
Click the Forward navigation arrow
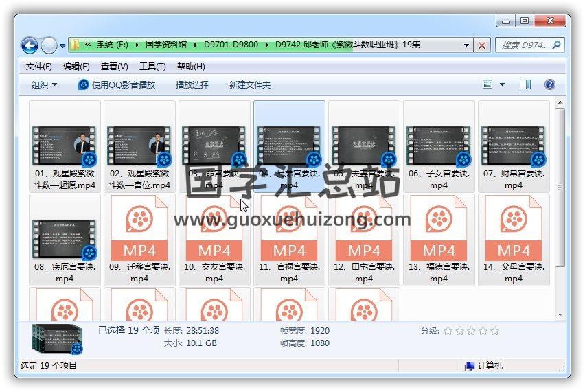coord(49,45)
